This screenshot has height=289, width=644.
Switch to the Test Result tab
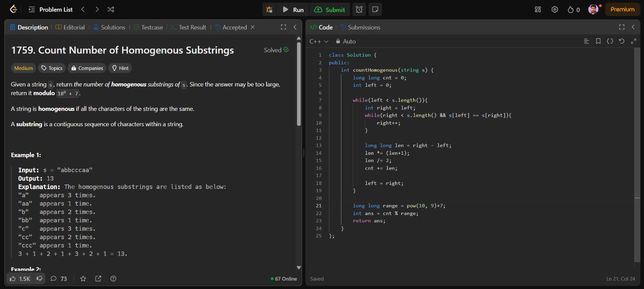(x=188, y=27)
